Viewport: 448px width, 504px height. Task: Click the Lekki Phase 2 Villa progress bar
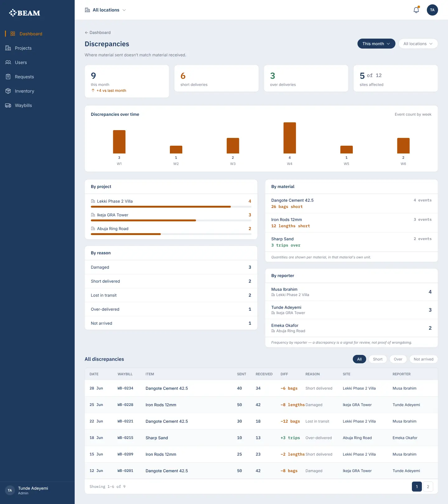coord(171,207)
